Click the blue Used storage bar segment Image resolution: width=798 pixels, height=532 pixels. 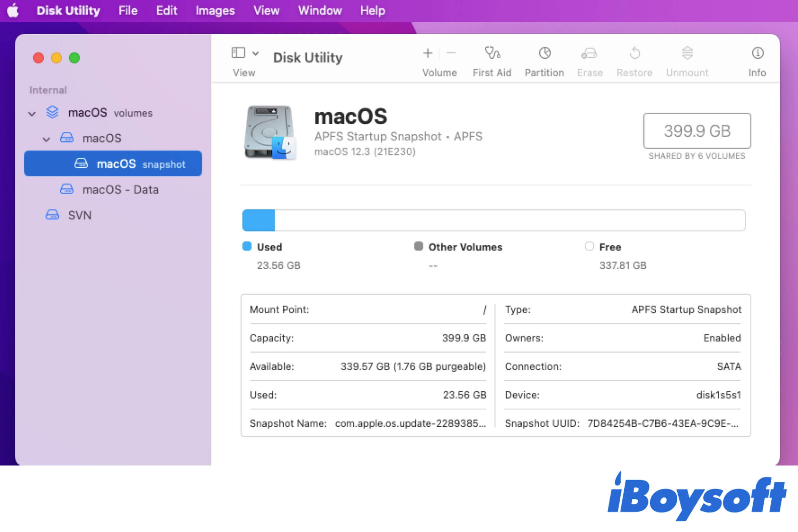point(259,220)
